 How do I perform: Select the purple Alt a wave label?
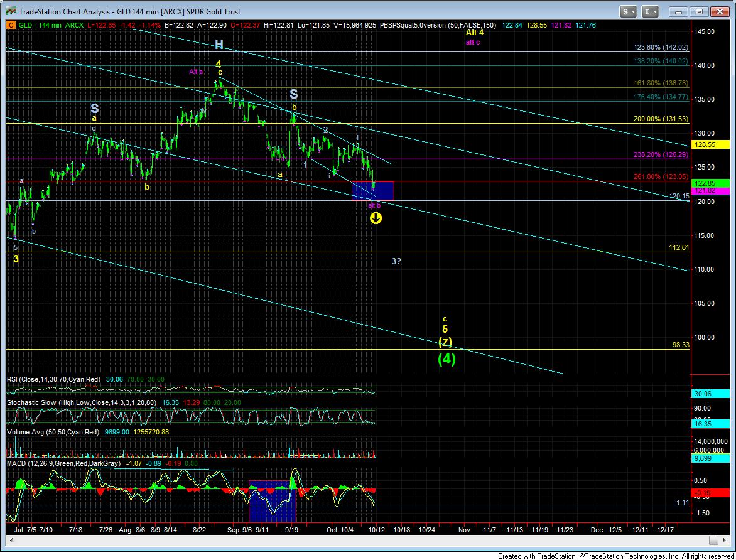(x=196, y=72)
